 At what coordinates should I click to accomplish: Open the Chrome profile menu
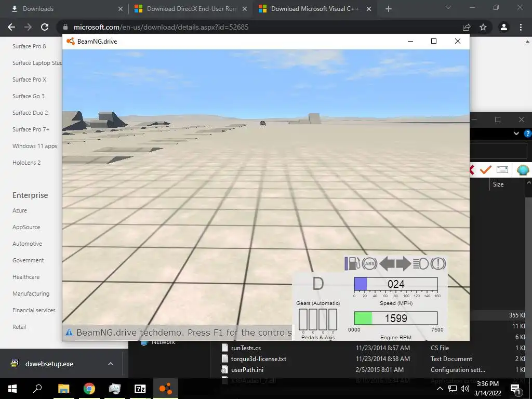(x=504, y=27)
